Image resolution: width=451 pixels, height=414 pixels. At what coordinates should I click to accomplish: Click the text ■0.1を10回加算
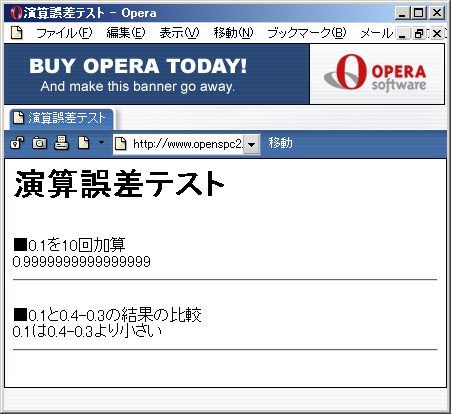click(x=69, y=245)
